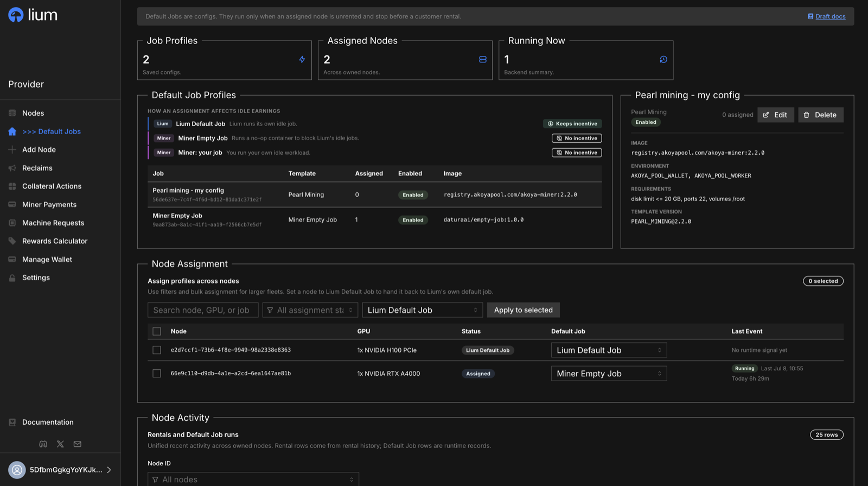Click the lightning icon in Job Profiles card
This screenshot has width=868, height=486.
[x=302, y=59]
